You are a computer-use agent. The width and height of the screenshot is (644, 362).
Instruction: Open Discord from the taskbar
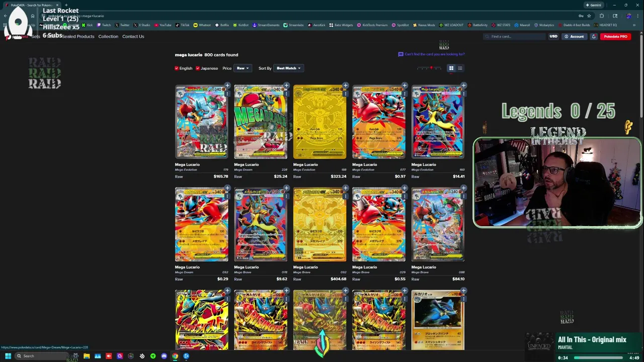[x=164, y=356]
